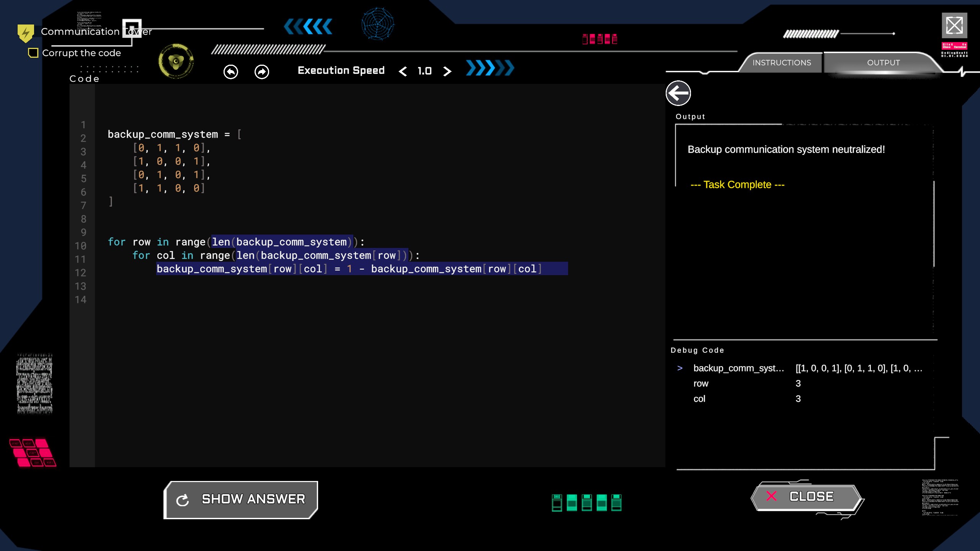Click the blue right fast-forward chevrons

click(490, 68)
